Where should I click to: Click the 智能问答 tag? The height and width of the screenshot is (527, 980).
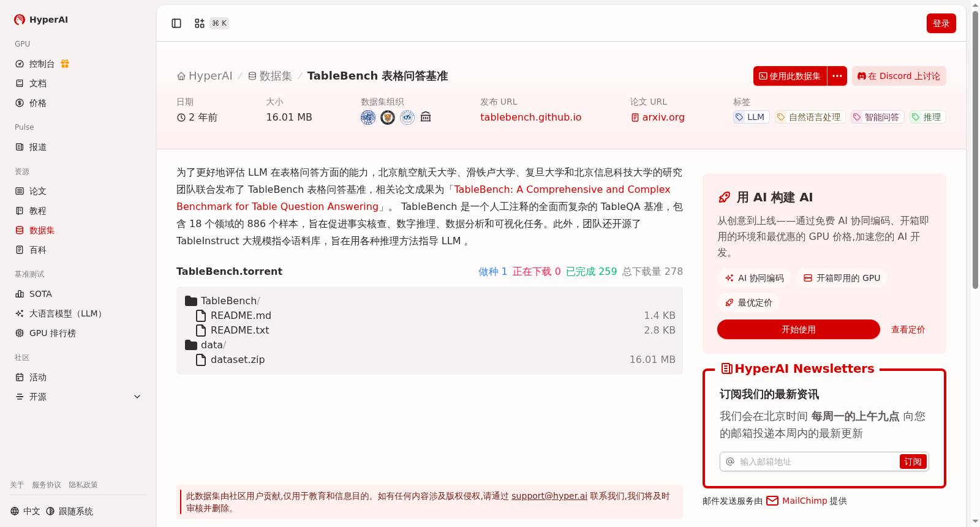878,117
